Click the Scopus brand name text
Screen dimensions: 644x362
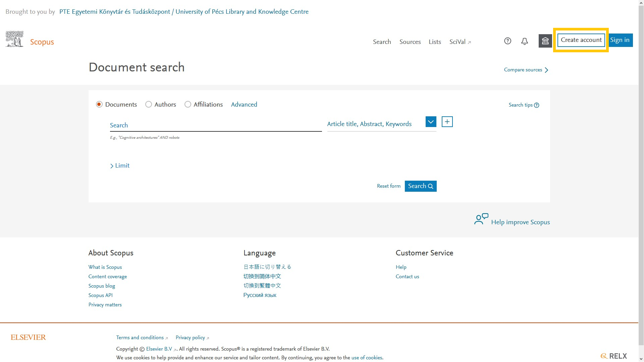[42, 42]
